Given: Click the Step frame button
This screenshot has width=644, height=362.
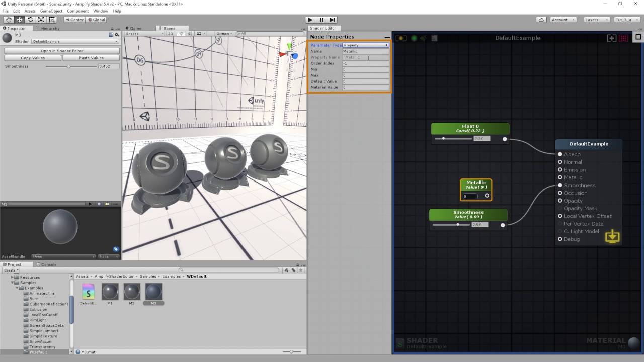Looking at the screenshot, I should click(x=332, y=20).
